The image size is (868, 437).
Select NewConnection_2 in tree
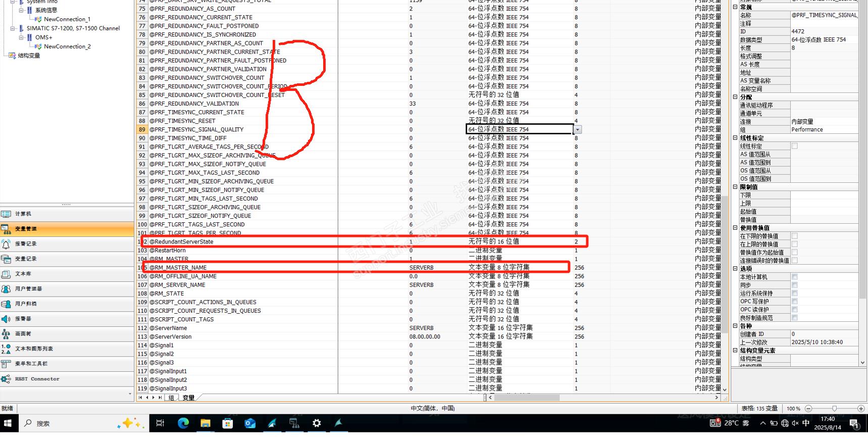67,46
